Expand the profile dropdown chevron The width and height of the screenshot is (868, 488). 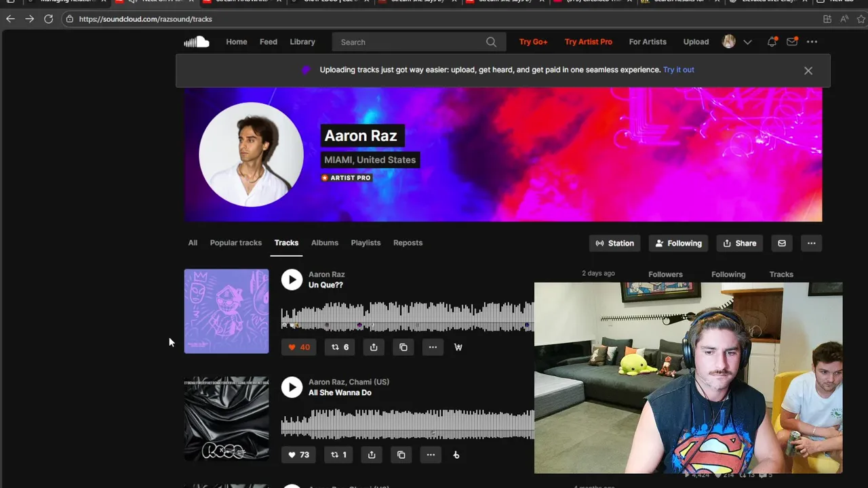[x=747, y=42]
